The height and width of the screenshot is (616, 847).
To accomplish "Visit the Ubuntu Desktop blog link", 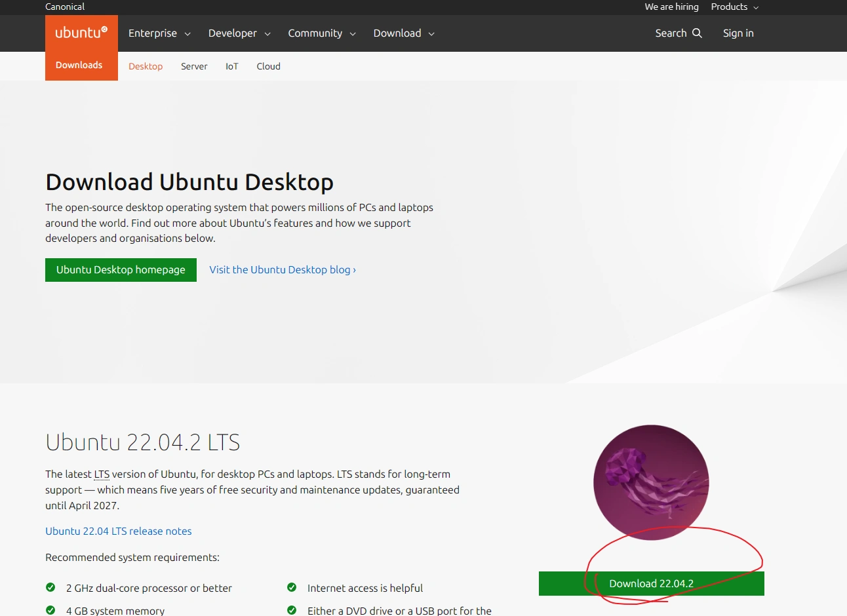I will (283, 270).
